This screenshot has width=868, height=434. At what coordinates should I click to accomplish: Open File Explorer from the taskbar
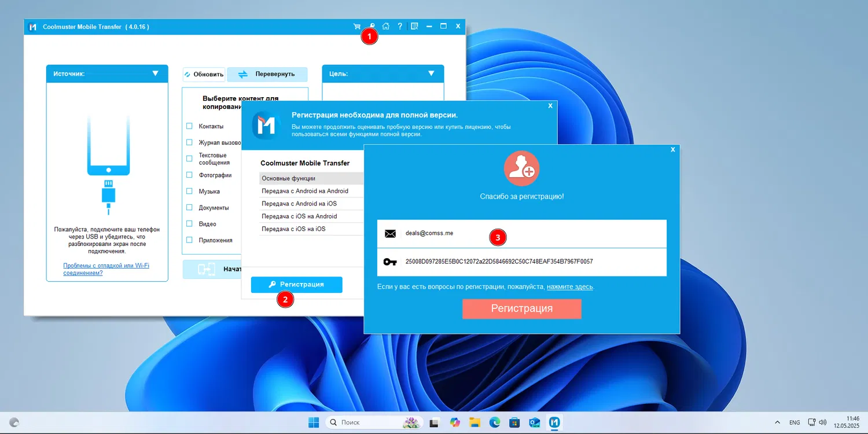[x=475, y=422]
